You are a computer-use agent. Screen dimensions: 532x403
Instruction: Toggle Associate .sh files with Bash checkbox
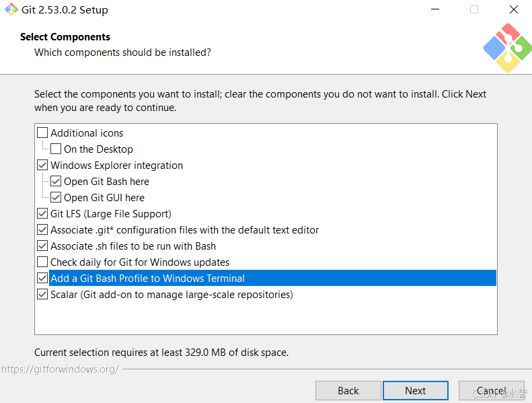pos(42,246)
